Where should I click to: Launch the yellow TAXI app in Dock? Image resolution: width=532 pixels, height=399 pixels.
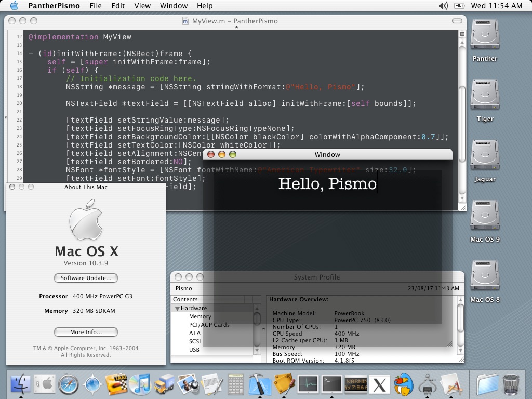point(116,384)
